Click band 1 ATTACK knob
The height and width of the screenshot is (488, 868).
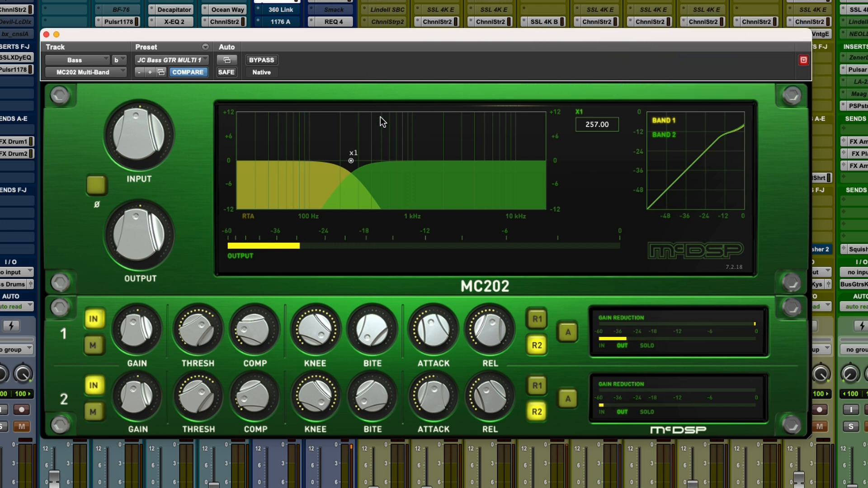[x=433, y=330]
